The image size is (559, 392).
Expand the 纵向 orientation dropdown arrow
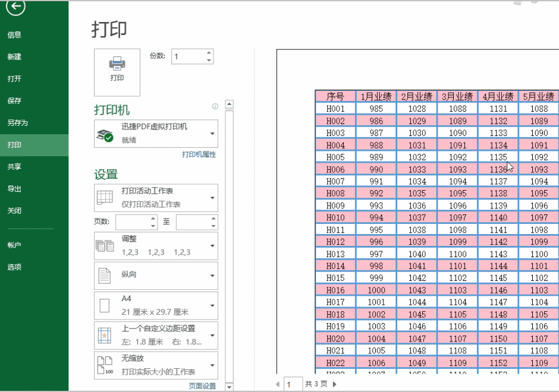pos(211,275)
